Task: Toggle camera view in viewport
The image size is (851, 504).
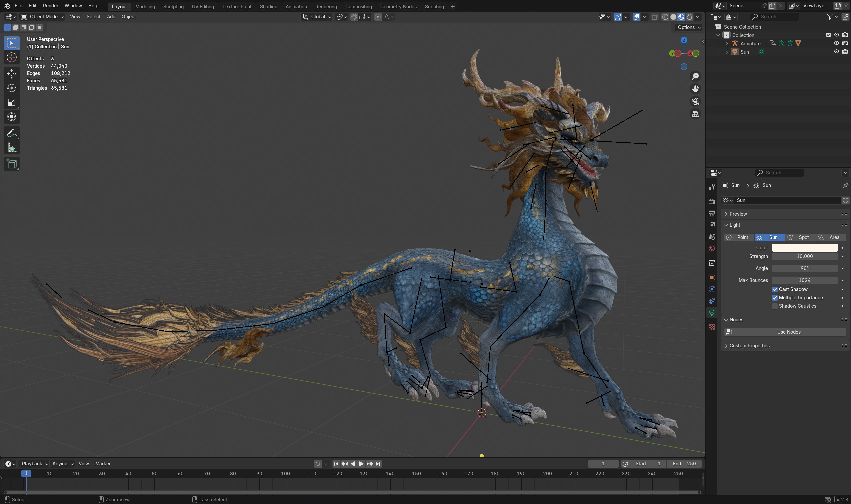Action: (695, 101)
